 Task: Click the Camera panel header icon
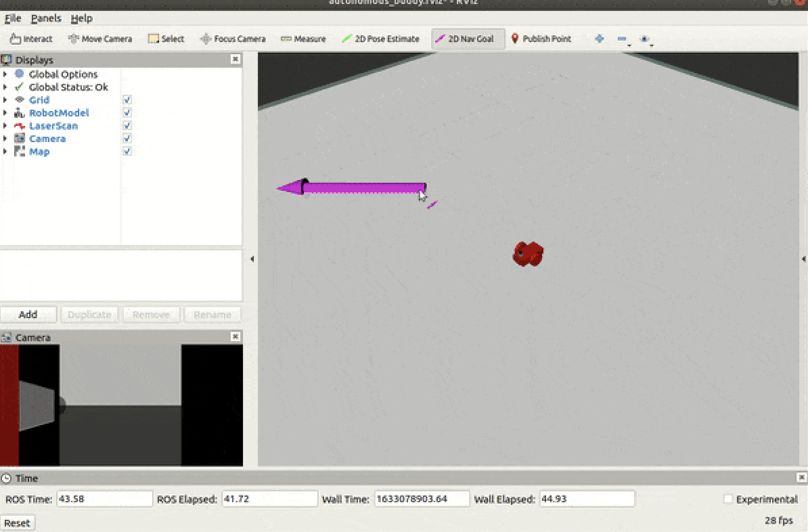[x=6, y=338]
